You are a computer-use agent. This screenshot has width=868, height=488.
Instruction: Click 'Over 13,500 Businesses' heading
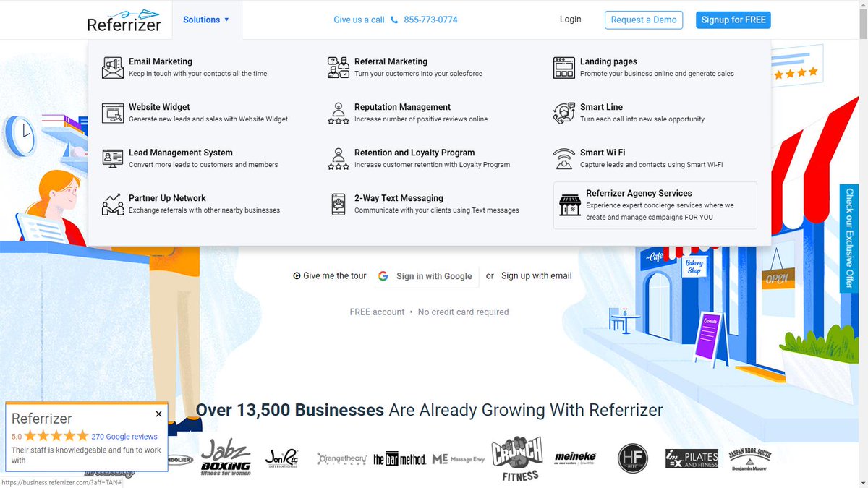pos(290,410)
